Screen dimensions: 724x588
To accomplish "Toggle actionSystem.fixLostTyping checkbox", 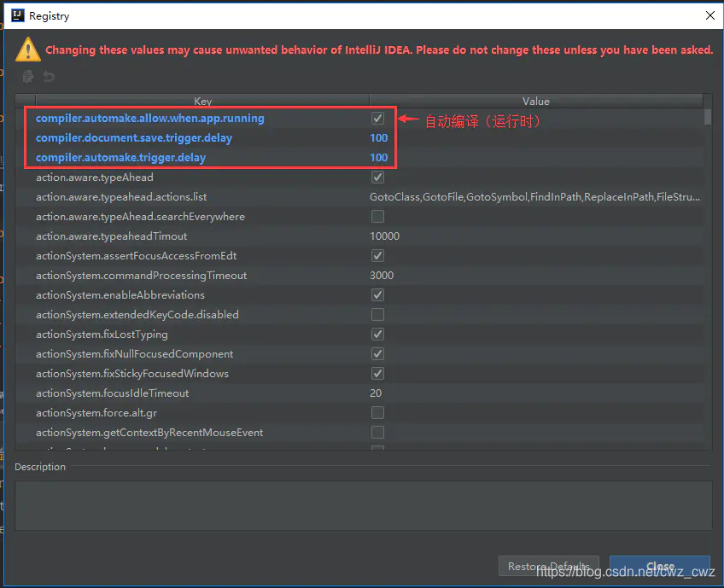I will coord(377,335).
